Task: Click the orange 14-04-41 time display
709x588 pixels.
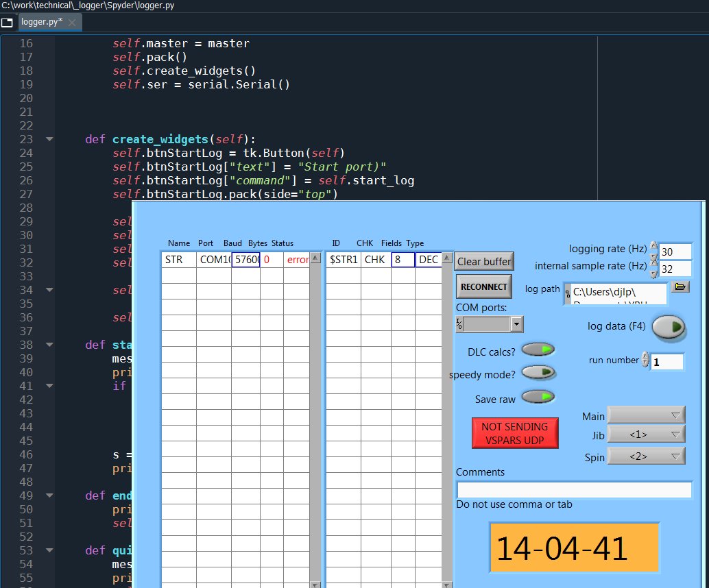Action: [x=574, y=548]
